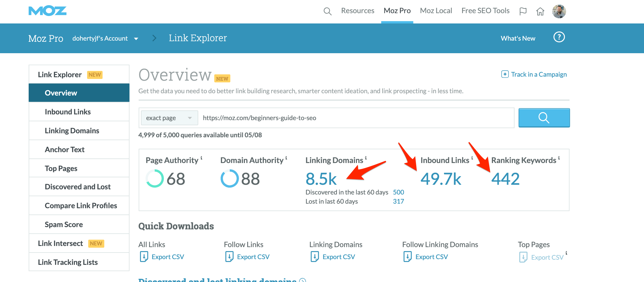Click the breadcrumb chevron before Link Explorer
The width and height of the screenshot is (644, 282).
154,38
